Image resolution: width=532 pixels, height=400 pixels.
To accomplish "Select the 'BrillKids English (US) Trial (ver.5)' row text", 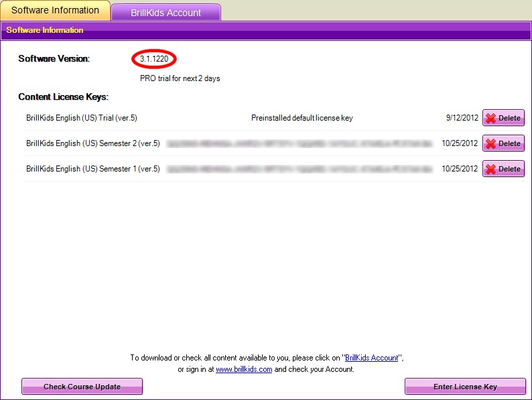I will pos(82,118).
